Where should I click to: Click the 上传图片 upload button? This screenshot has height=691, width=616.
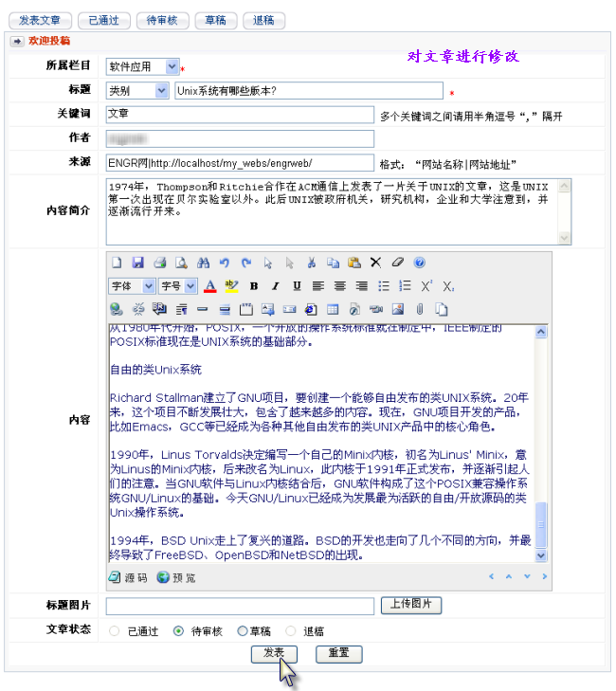pos(411,605)
